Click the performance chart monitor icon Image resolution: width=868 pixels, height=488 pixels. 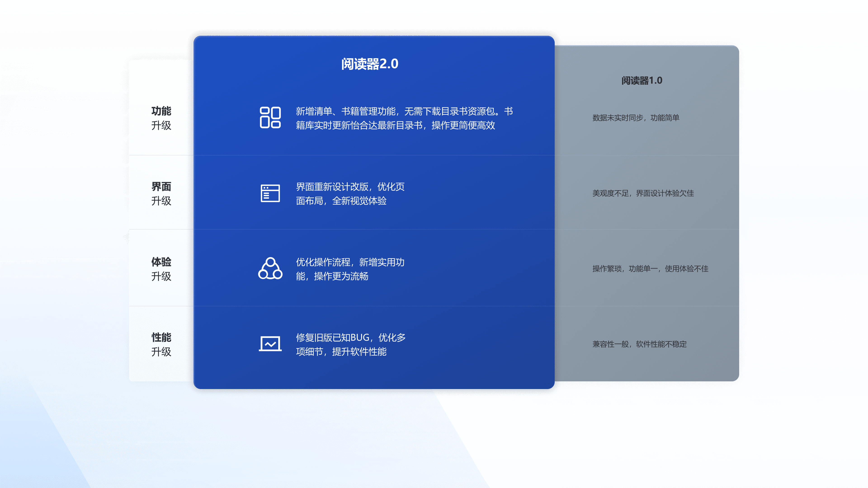[270, 344]
